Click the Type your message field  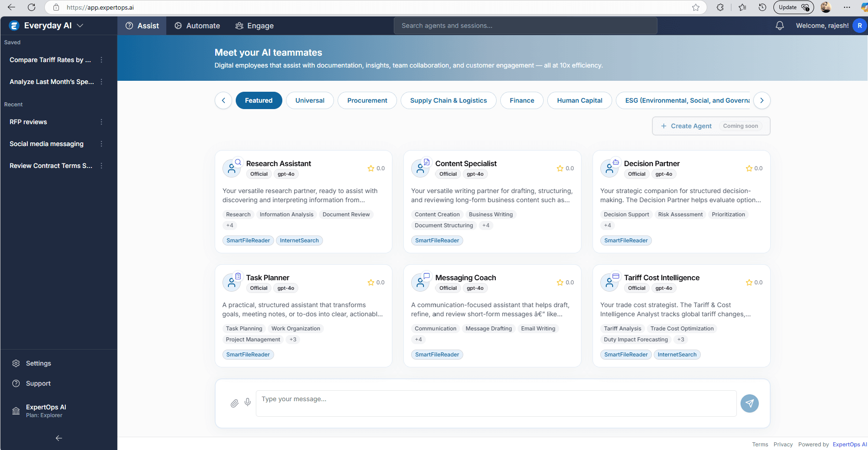pyautogui.click(x=496, y=403)
